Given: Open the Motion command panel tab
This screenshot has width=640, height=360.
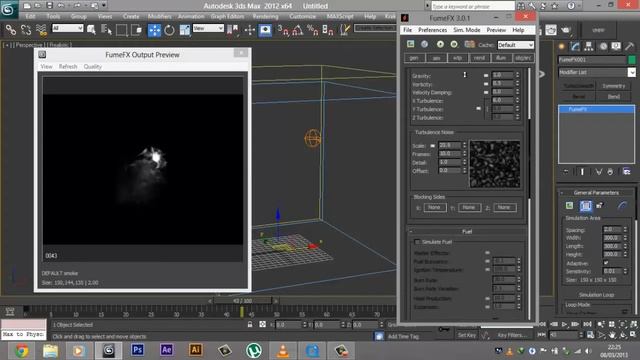Looking at the screenshot, I should coord(603,47).
